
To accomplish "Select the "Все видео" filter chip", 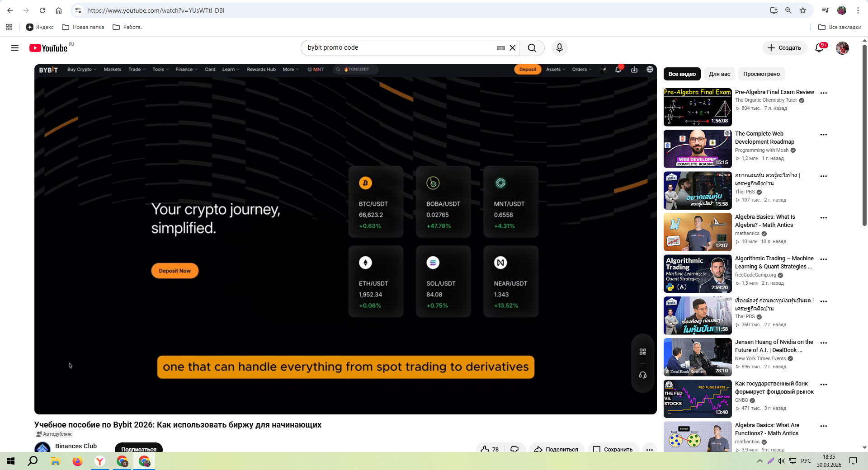I will pos(682,74).
